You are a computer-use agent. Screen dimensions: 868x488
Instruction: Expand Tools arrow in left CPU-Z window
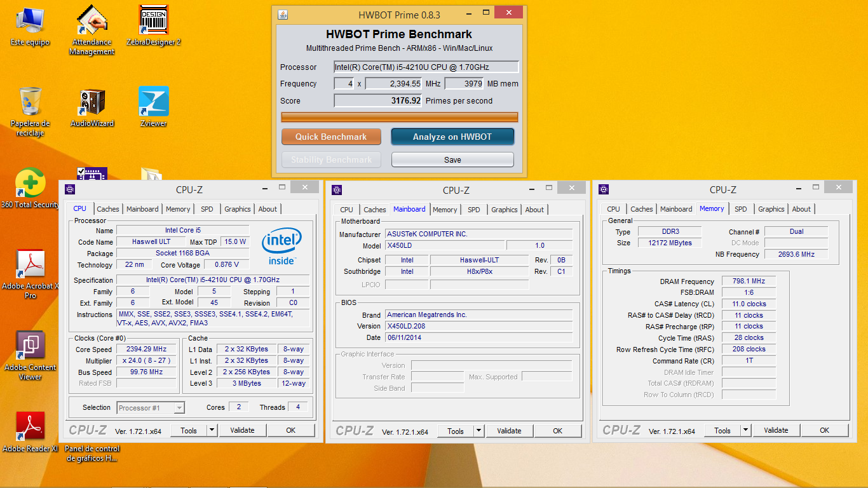[212, 430]
